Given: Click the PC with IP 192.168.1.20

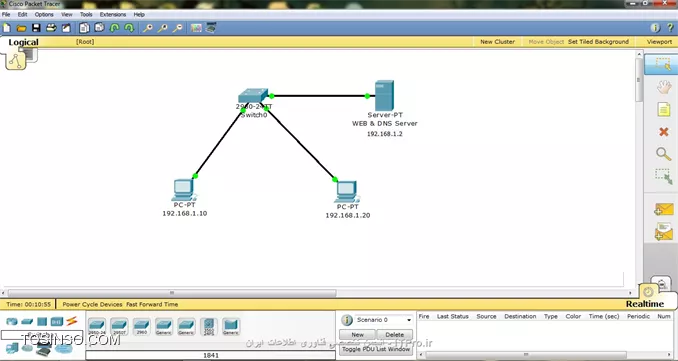Looking at the screenshot, I should coord(347,192).
